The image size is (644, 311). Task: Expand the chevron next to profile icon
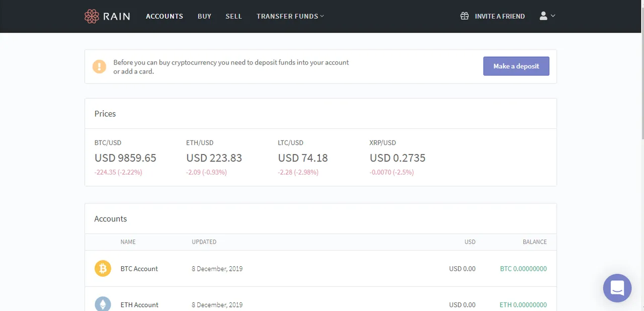(x=553, y=16)
